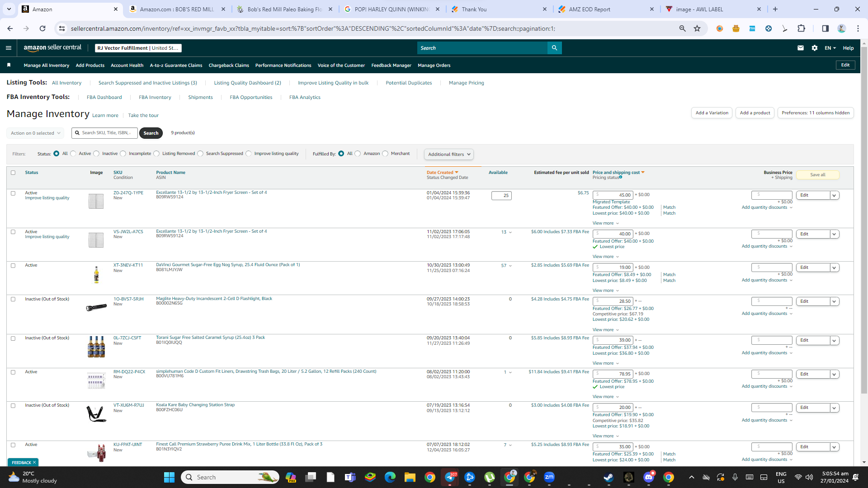
Task: Open the FBA Dashboard link
Action: [104, 97]
